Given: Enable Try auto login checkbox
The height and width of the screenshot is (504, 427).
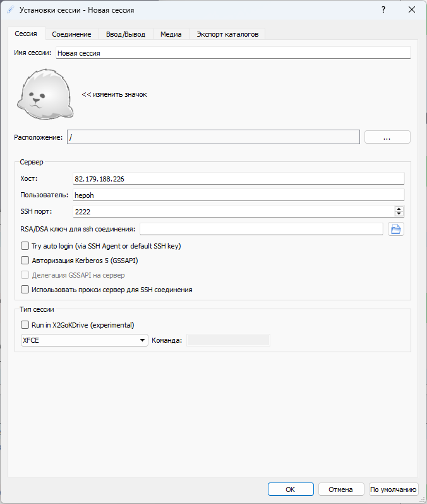Looking at the screenshot, I should tap(25, 246).
